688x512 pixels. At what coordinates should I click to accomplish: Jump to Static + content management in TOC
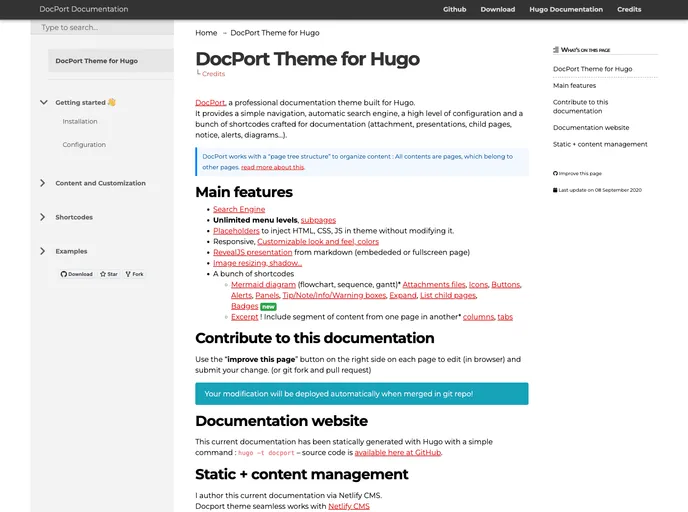coord(600,144)
